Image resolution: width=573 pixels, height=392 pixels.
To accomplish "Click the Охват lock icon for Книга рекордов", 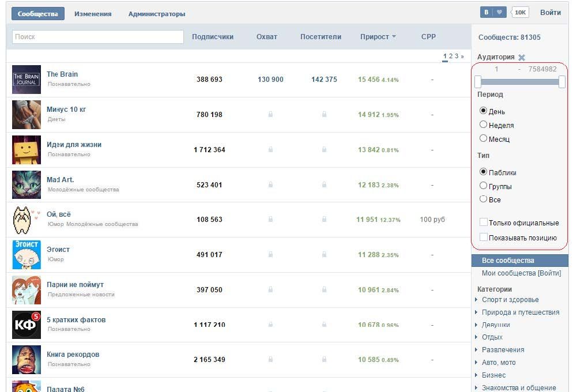I will tap(270, 360).
